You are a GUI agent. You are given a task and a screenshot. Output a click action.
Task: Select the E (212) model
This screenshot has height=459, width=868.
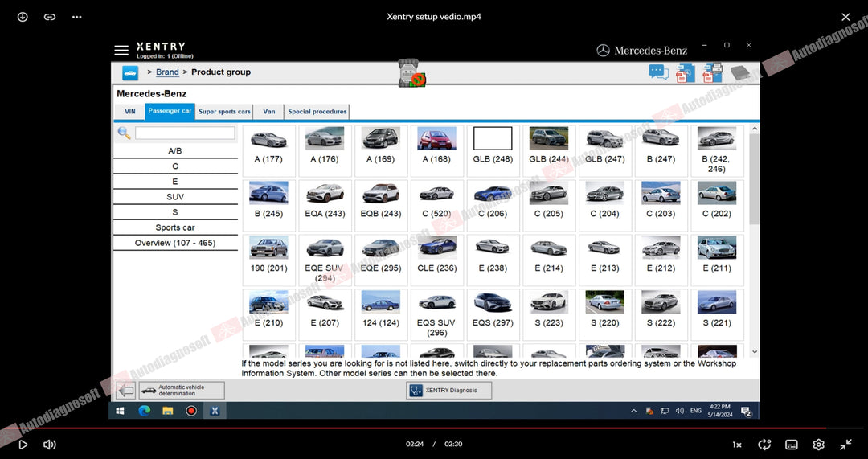661,260
